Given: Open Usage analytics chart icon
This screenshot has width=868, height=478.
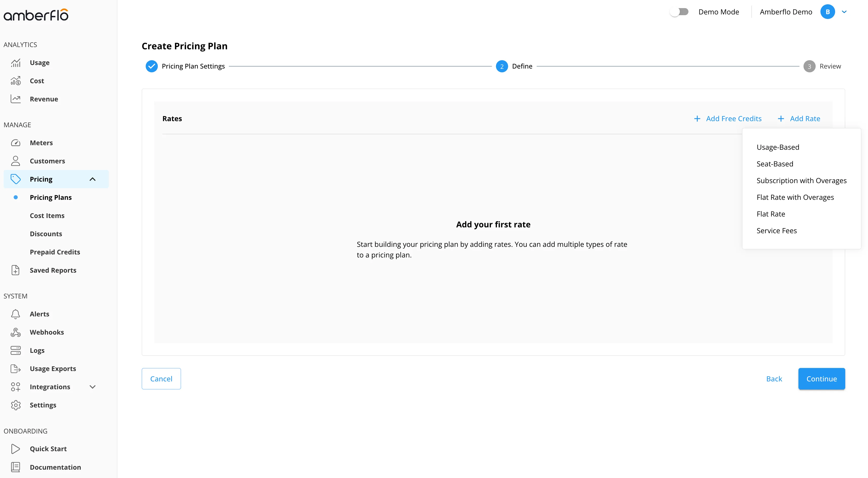Looking at the screenshot, I should click(15, 63).
